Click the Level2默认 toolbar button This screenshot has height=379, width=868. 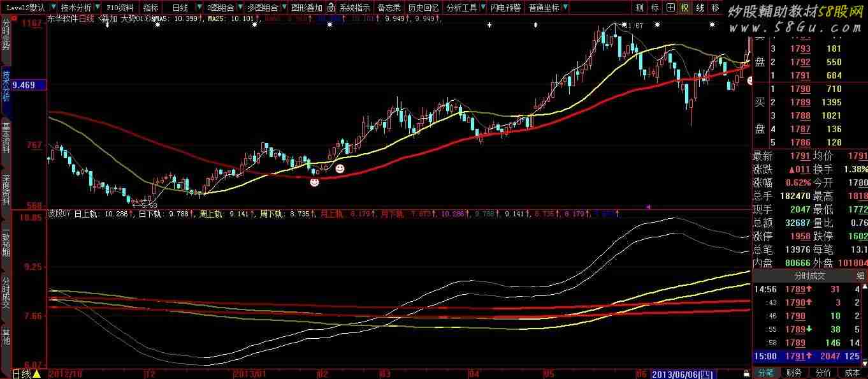pyautogui.click(x=25, y=8)
